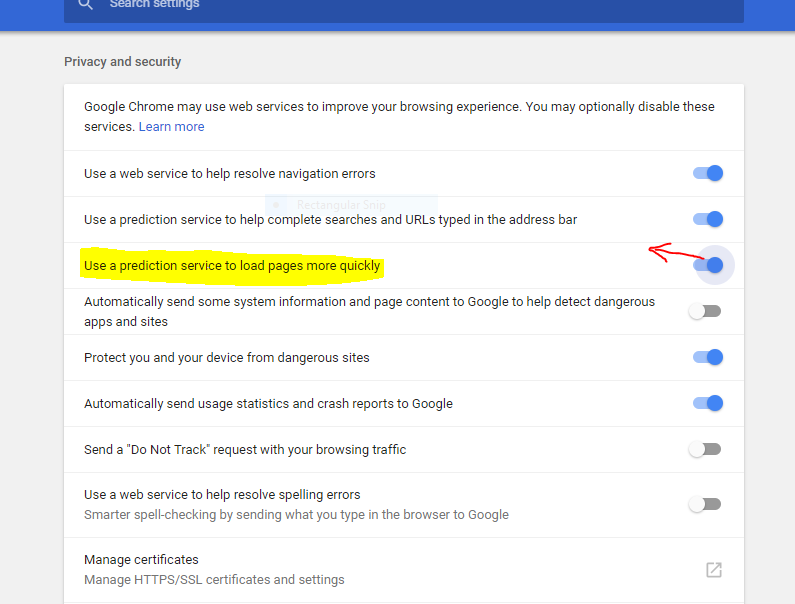Click the search magnifier icon
The width and height of the screenshot is (795, 604).
tap(85, 5)
